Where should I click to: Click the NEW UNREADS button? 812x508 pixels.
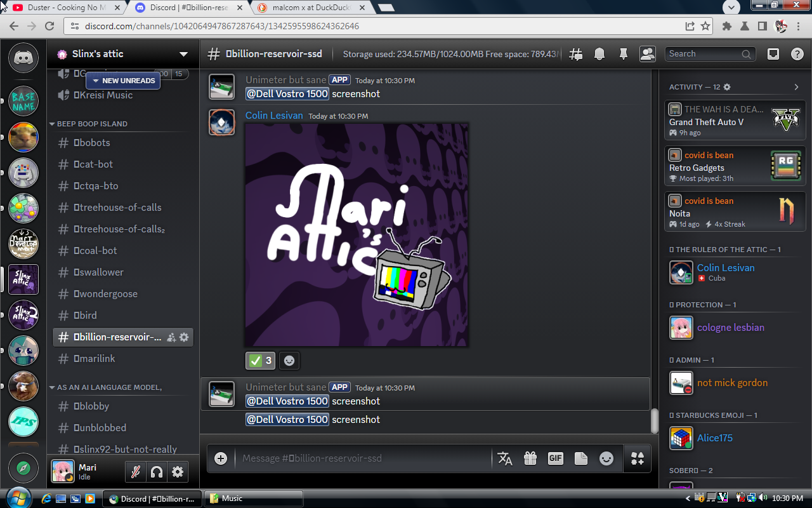pos(123,81)
